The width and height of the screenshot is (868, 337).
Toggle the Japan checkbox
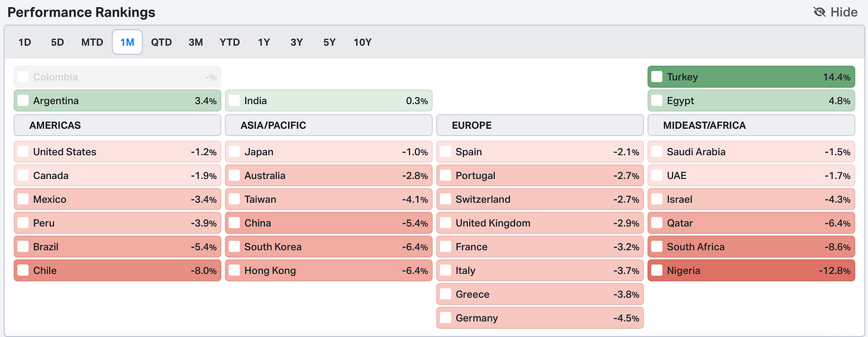pyautogui.click(x=234, y=152)
